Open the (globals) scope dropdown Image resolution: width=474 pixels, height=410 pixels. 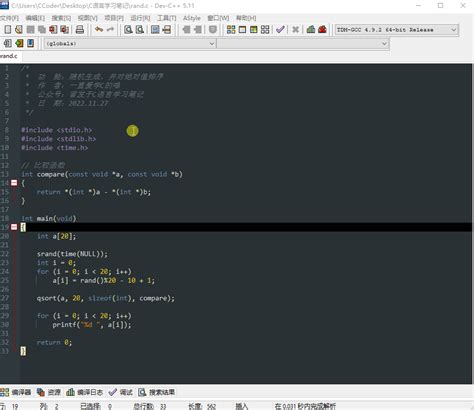pos(130,43)
